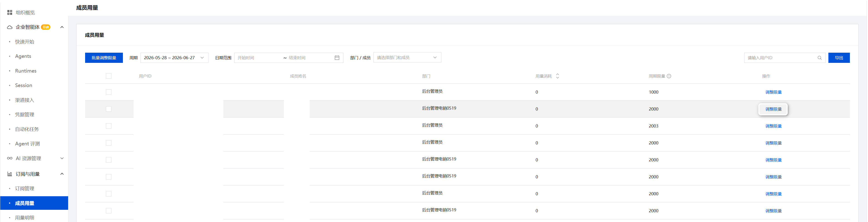Click the 导出 export button
Screen dimensions: 868x222
[x=839, y=58]
